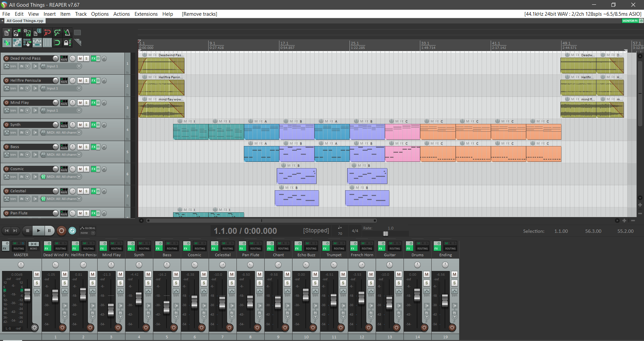Open the Actions menu

click(121, 14)
